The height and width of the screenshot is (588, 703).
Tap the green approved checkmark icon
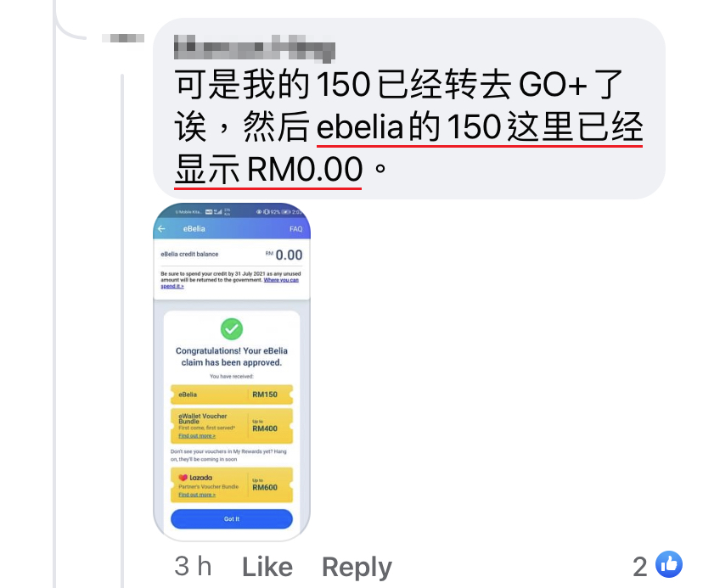232,329
